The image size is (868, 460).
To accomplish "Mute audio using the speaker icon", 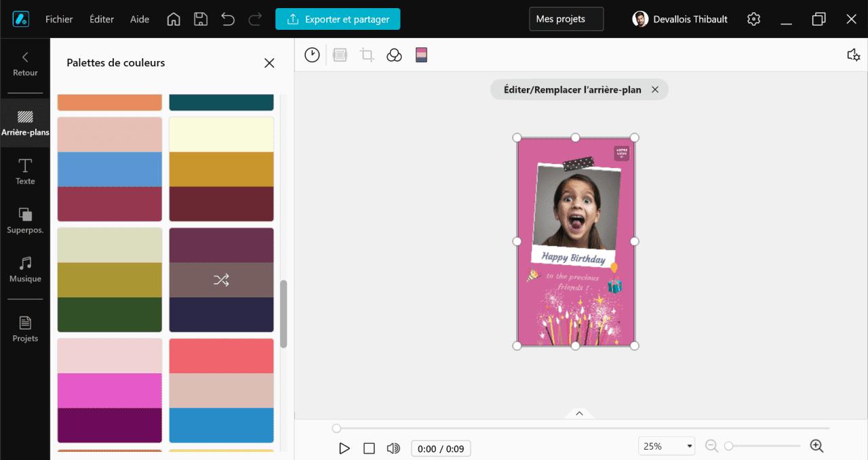I will [x=393, y=448].
